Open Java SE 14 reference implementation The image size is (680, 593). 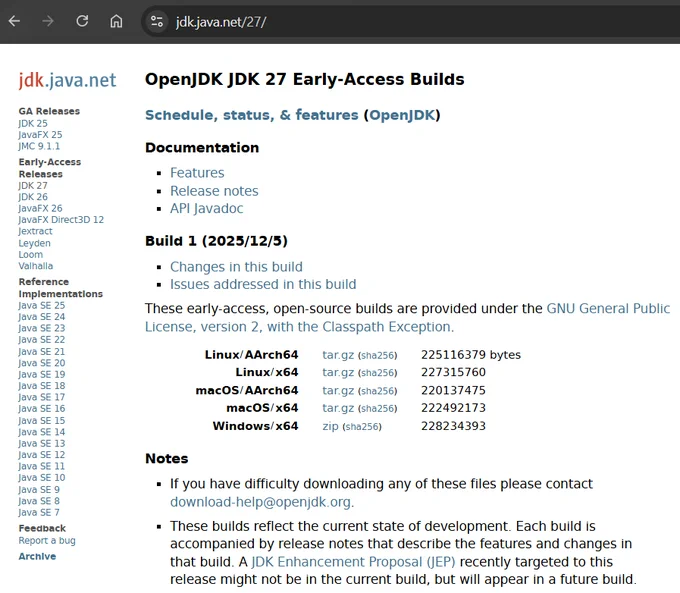click(42, 432)
